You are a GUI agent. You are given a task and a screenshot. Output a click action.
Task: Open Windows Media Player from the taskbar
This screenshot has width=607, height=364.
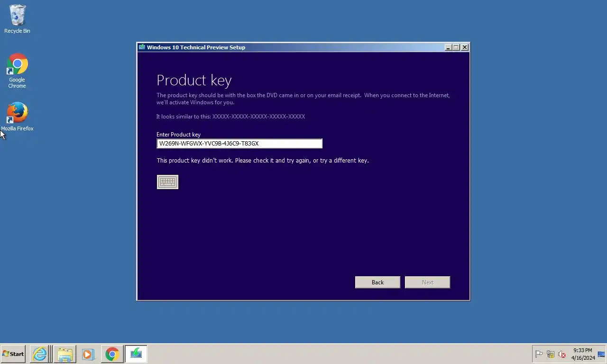pyautogui.click(x=88, y=354)
